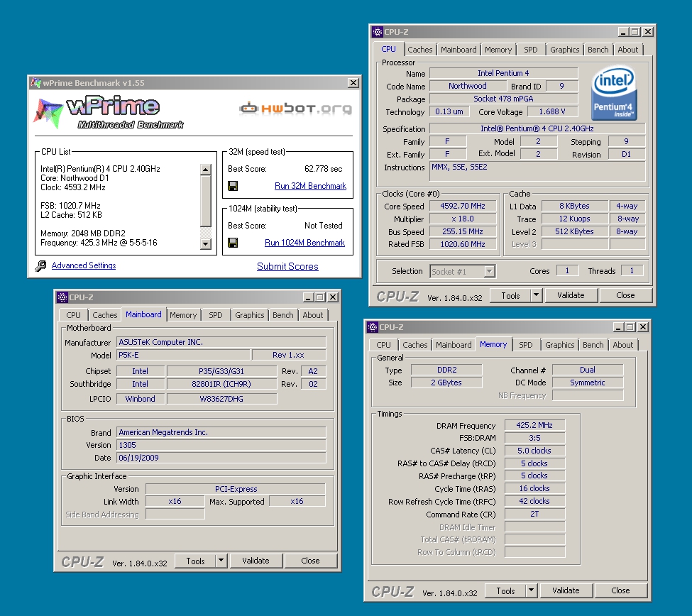This screenshot has height=616, width=692.
Task: Click the wPrime title bar icon
Action: tap(35, 82)
